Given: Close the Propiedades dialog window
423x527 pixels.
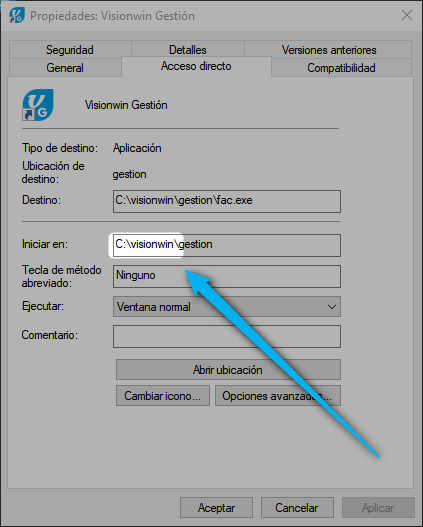Looking at the screenshot, I should (407, 15).
